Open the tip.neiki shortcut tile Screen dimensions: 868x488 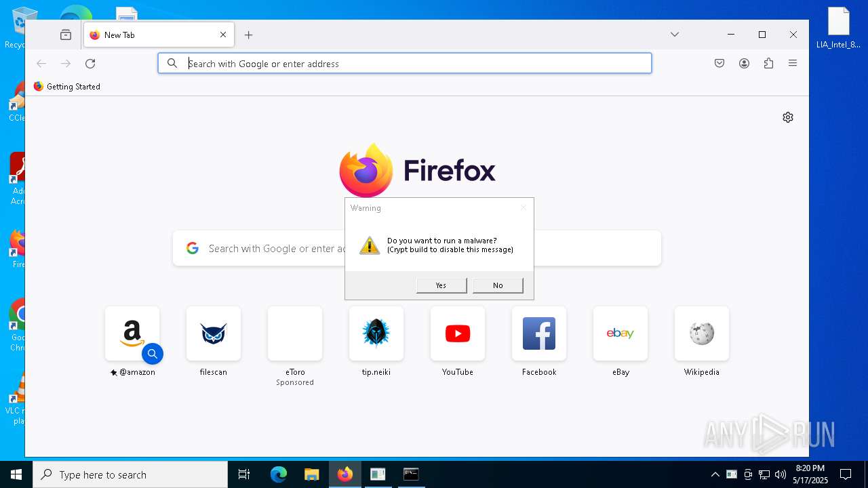click(x=376, y=333)
